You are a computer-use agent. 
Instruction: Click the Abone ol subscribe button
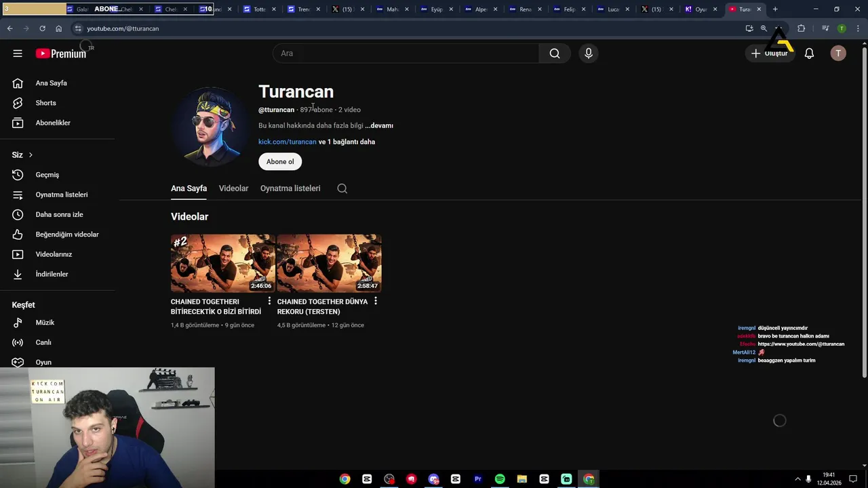tap(280, 161)
